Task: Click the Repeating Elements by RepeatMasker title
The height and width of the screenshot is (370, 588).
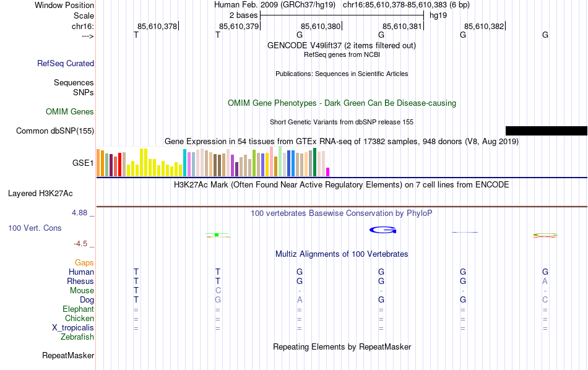Action: click(x=342, y=346)
